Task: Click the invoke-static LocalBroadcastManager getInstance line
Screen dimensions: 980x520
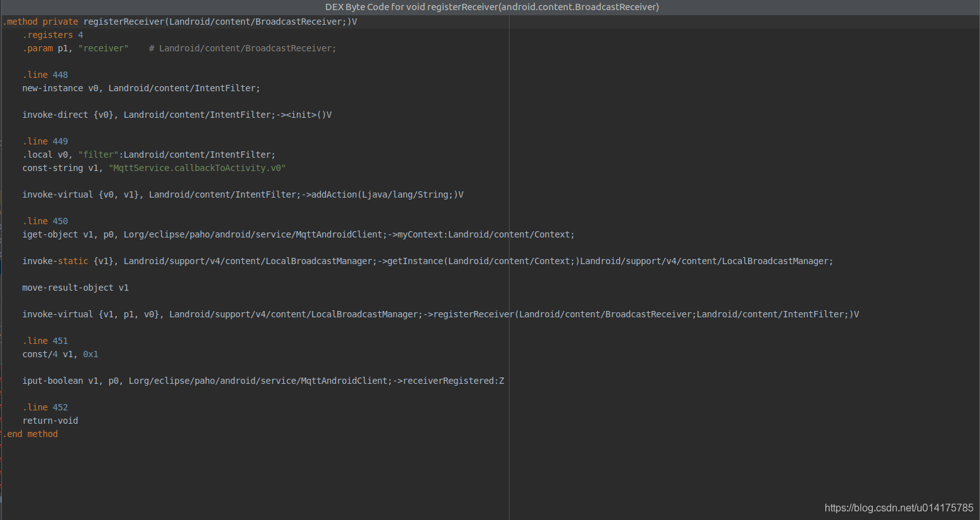Action: [x=428, y=261]
